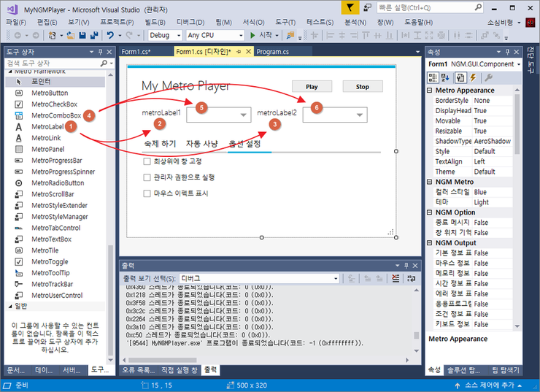
Task: Click the '시작' start debugging button
Action: pos(262,35)
